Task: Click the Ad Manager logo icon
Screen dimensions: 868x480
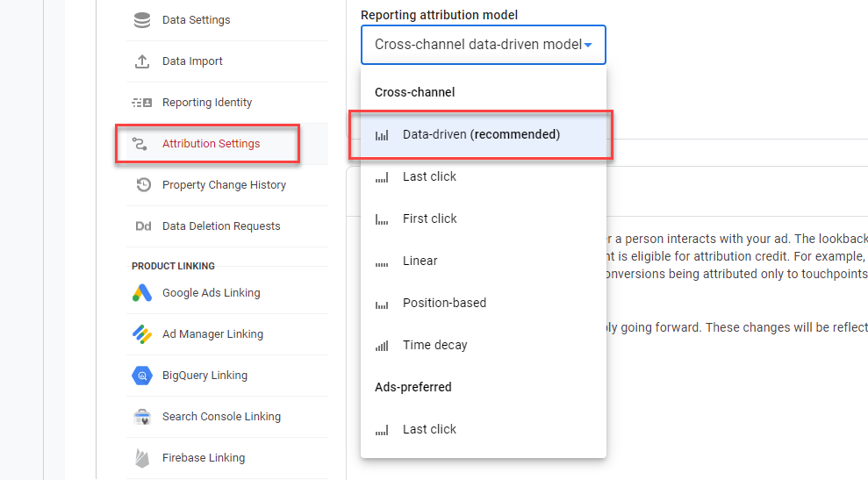Action: tap(142, 334)
